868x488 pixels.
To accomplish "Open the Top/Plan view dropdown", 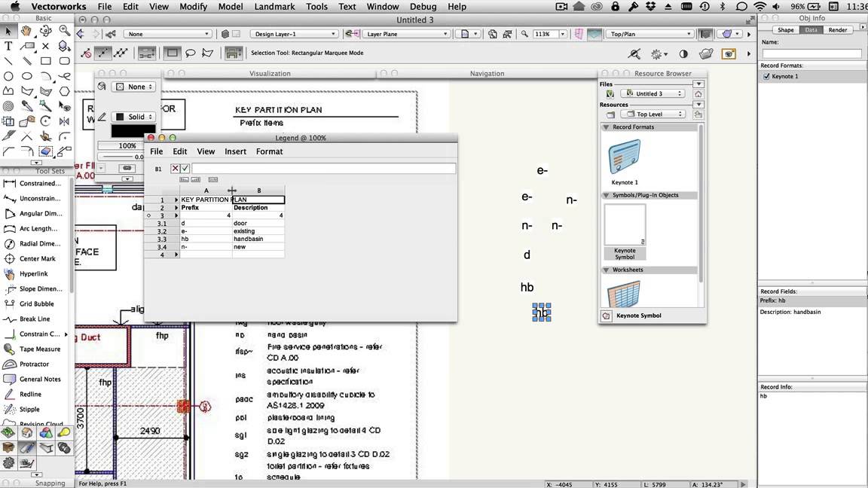I will [649, 34].
